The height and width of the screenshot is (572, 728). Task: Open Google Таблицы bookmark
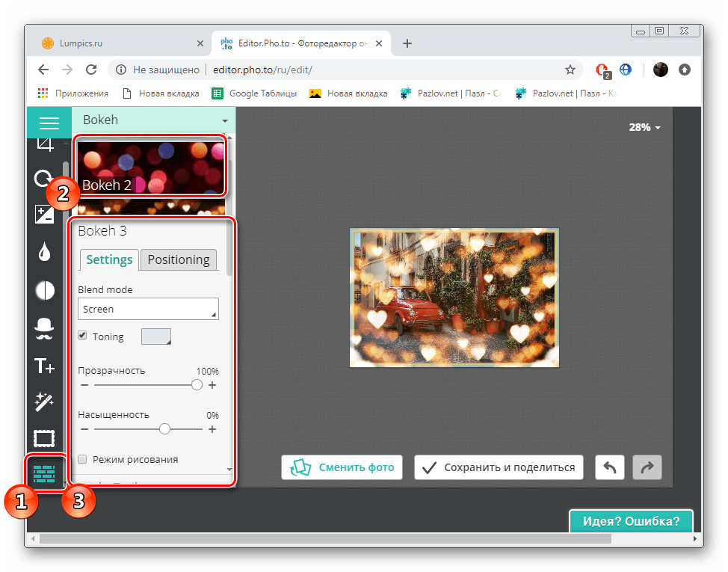click(254, 93)
